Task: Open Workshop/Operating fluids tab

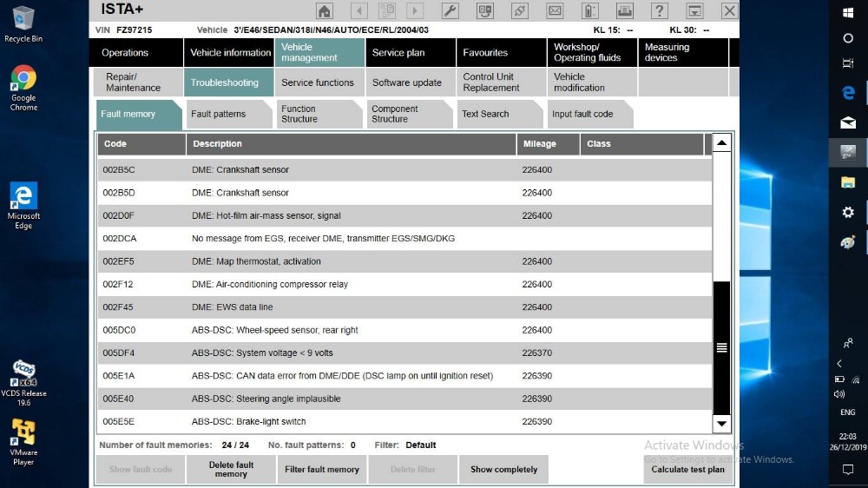Action: (592, 53)
